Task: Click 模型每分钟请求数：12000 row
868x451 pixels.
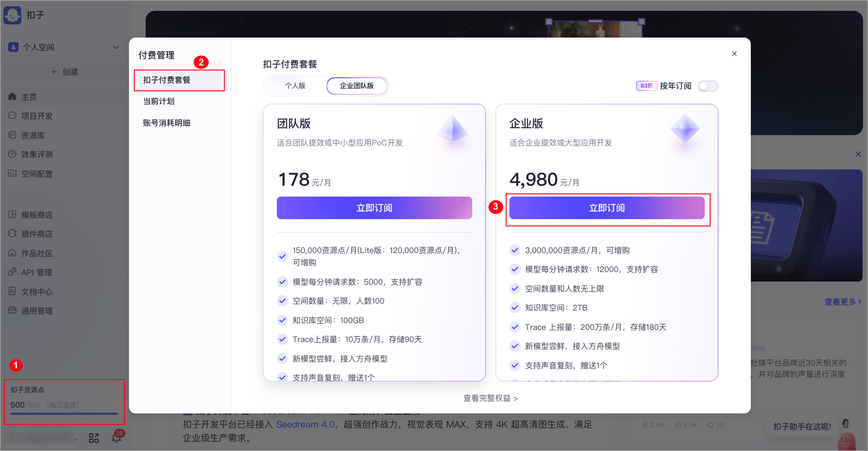Action: click(584, 269)
